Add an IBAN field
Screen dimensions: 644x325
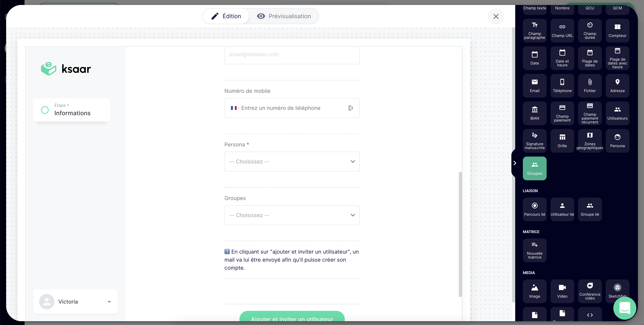point(535,113)
